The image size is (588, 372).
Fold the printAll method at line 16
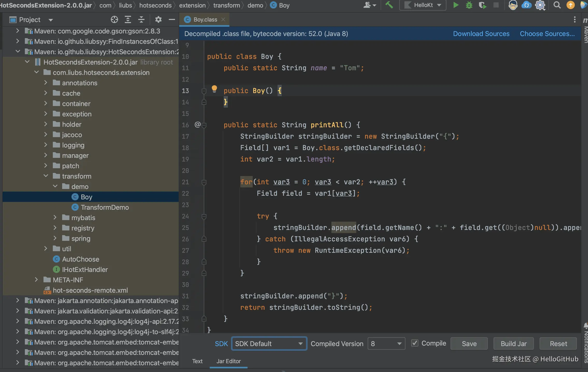[204, 125]
